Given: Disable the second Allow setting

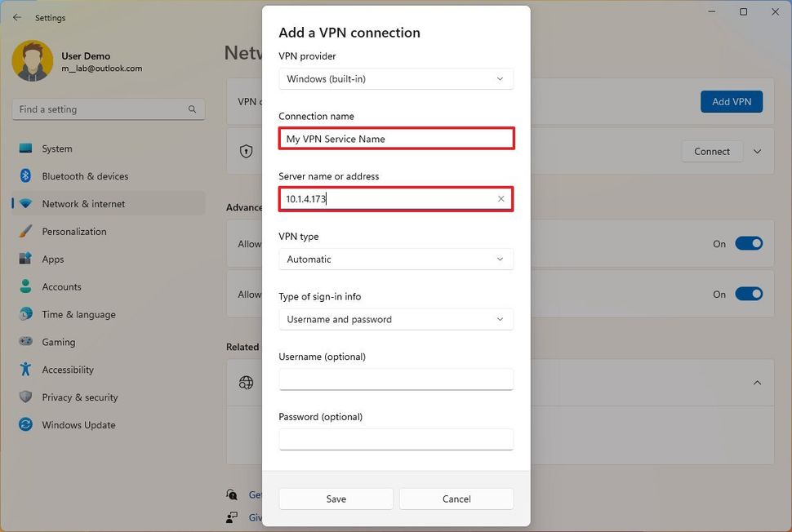Looking at the screenshot, I should coord(749,294).
